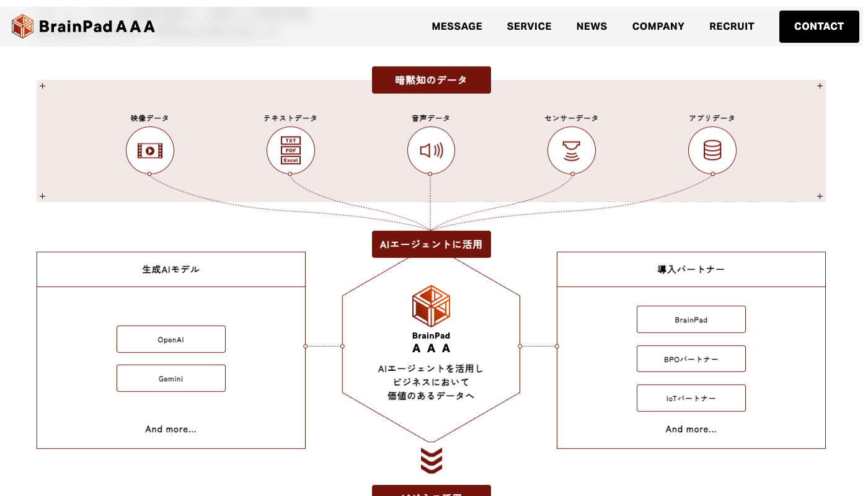Click the AIエージェントに活用 label
Image resolution: width=868 pixels, height=496 pixels.
pyautogui.click(x=431, y=244)
